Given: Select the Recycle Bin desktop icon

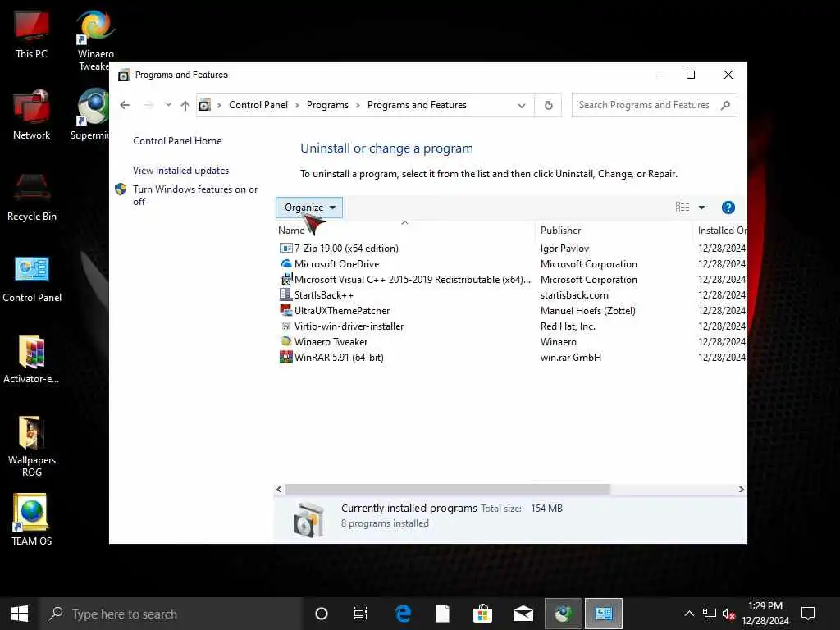Looking at the screenshot, I should tap(32, 197).
